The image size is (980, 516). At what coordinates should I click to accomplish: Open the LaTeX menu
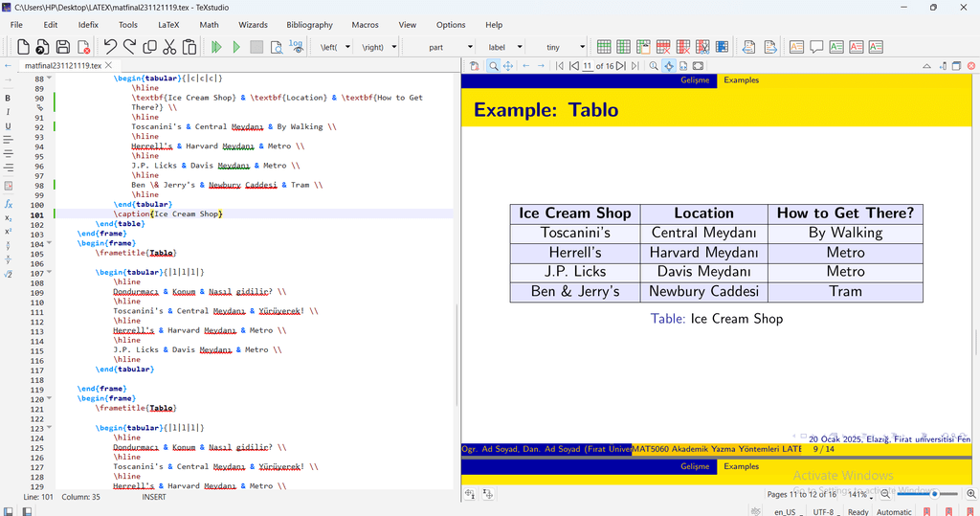[168, 25]
